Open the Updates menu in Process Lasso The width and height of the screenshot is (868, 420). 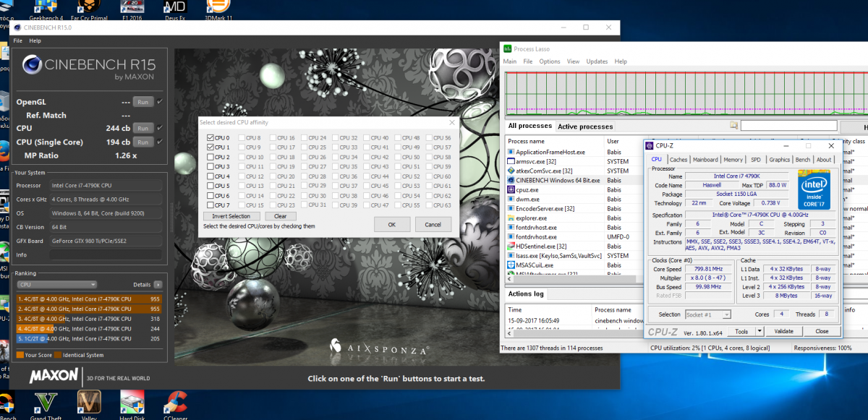[x=597, y=61]
